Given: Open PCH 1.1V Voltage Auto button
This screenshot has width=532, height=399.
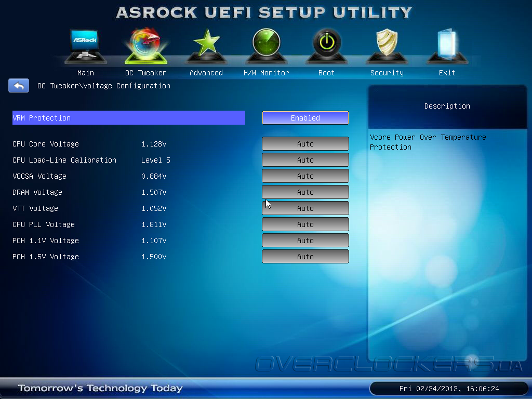Looking at the screenshot, I should coord(305,241).
